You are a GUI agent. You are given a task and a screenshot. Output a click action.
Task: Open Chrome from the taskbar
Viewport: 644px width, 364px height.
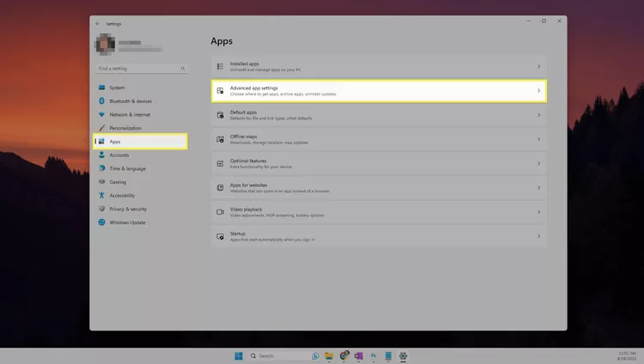[x=343, y=355]
